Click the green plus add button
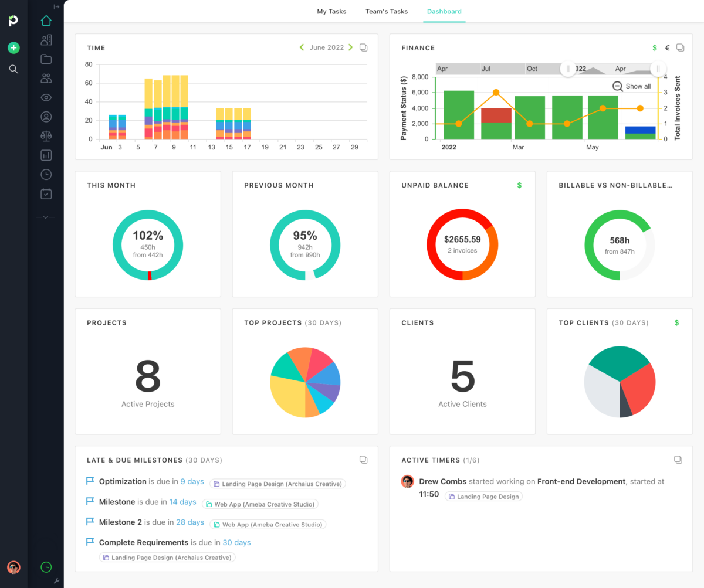 coord(13,48)
